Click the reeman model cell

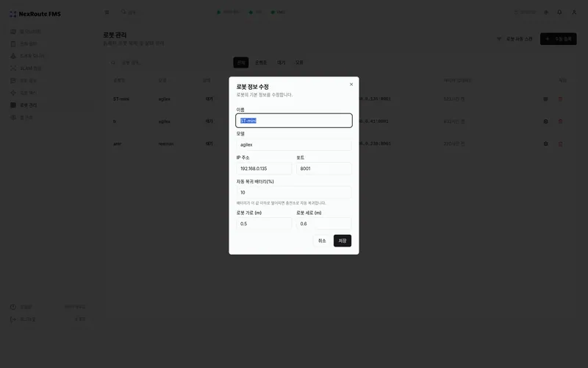click(x=166, y=144)
